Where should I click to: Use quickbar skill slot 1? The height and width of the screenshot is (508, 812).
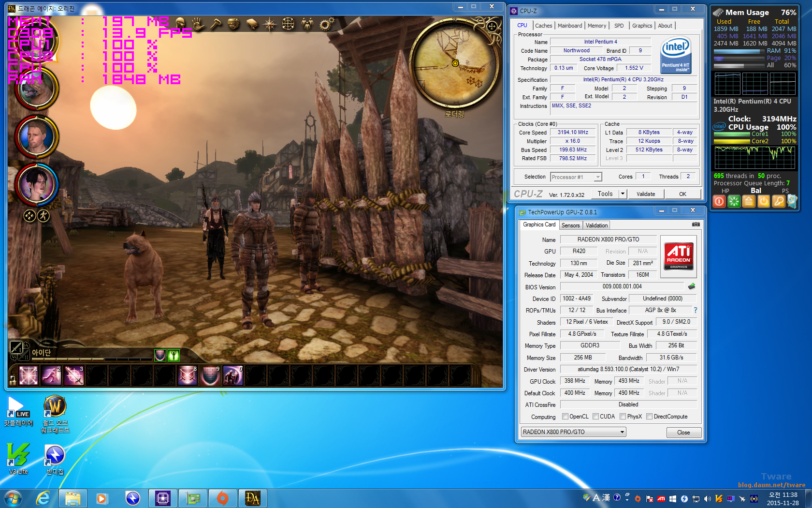28,375
